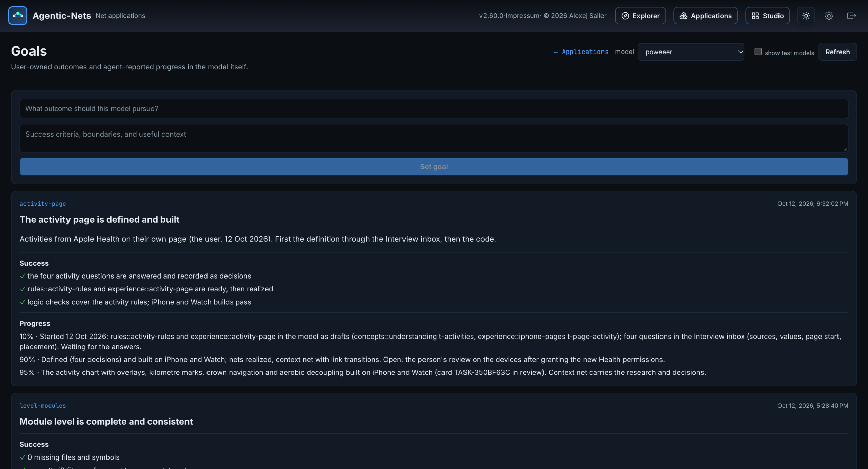
Task: Open the Studio page
Action: 767,16
